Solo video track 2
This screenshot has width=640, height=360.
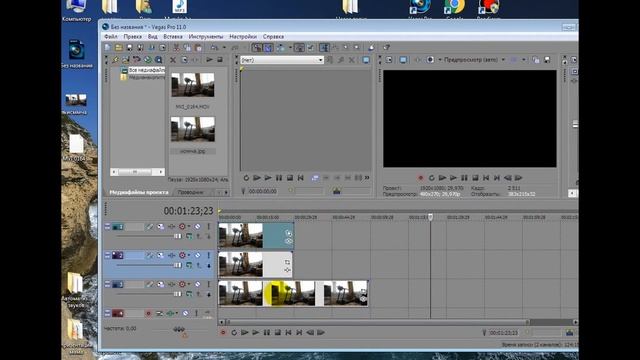point(209,255)
